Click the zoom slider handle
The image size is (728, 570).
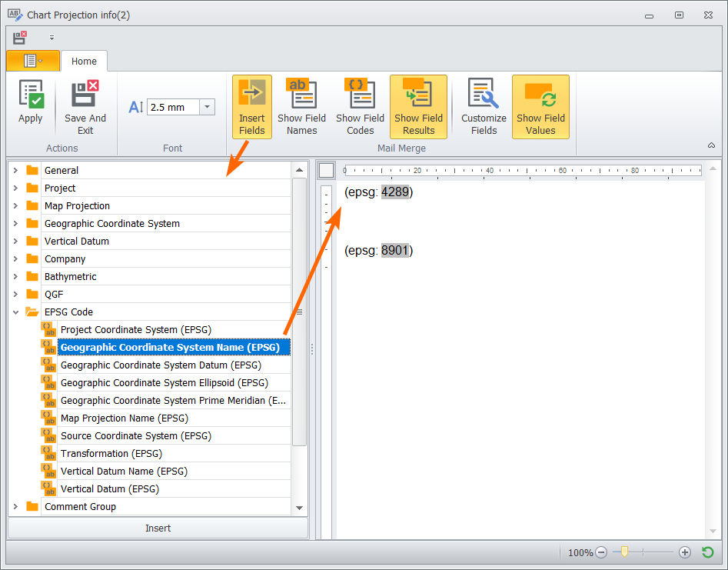click(624, 552)
